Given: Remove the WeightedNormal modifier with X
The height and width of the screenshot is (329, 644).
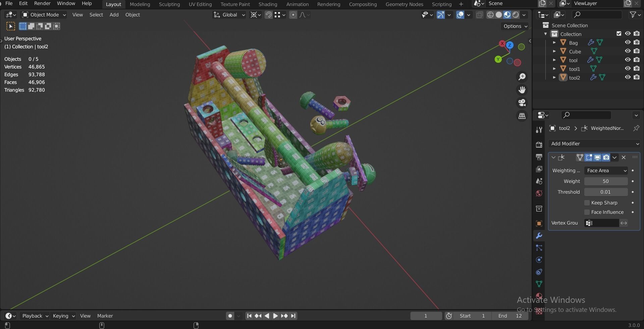Looking at the screenshot, I should tap(624, 157).
